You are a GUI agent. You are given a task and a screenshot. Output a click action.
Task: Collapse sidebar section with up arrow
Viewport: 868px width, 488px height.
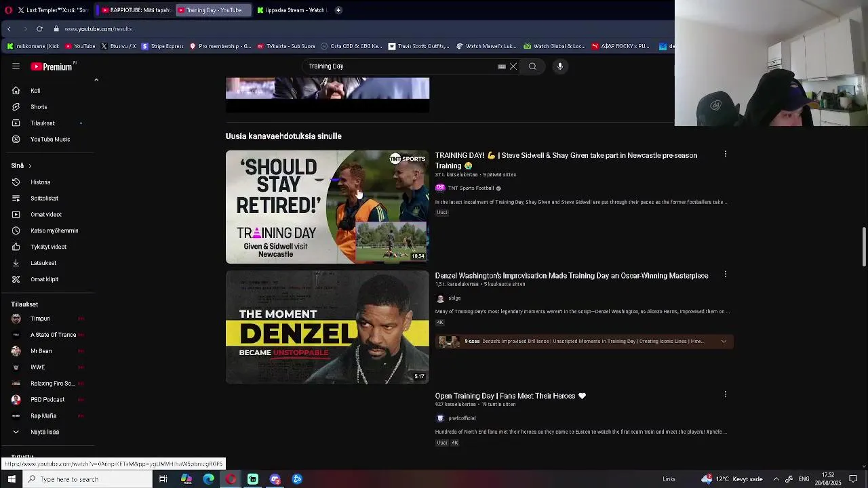click(x=96, y=80)
